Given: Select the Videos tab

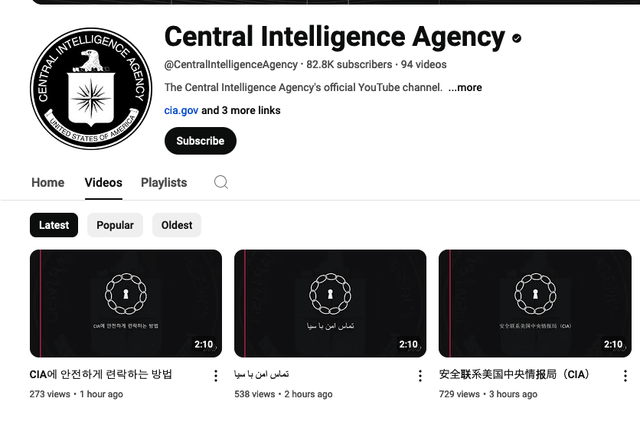Looking at the screenshot, I should (103, 183).
